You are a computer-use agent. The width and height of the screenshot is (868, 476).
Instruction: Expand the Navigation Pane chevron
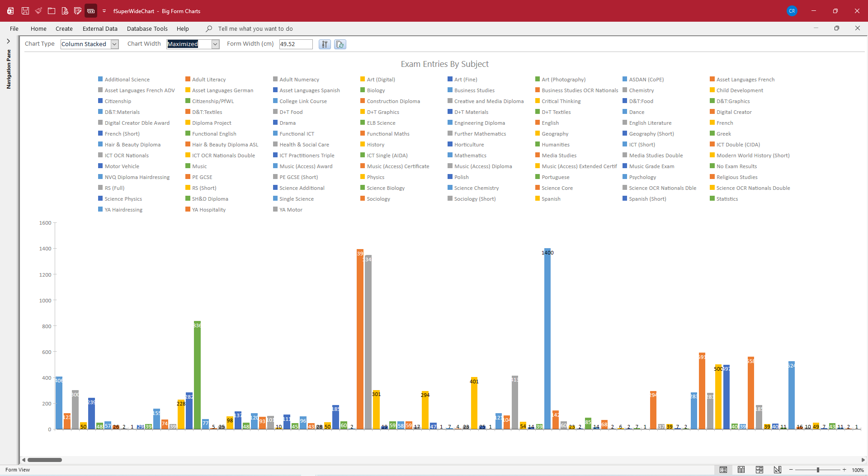click(x=8, y=41)
